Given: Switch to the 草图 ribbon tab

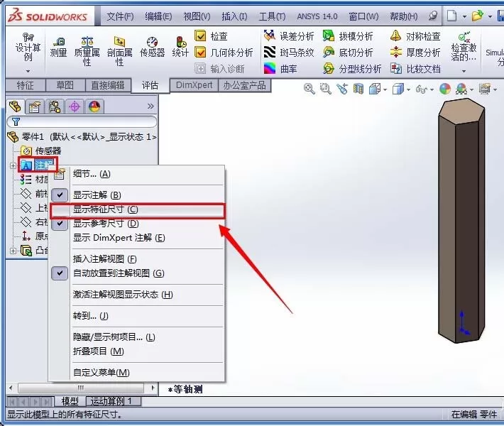Looking at the screenshot, I should click(65, 85).
